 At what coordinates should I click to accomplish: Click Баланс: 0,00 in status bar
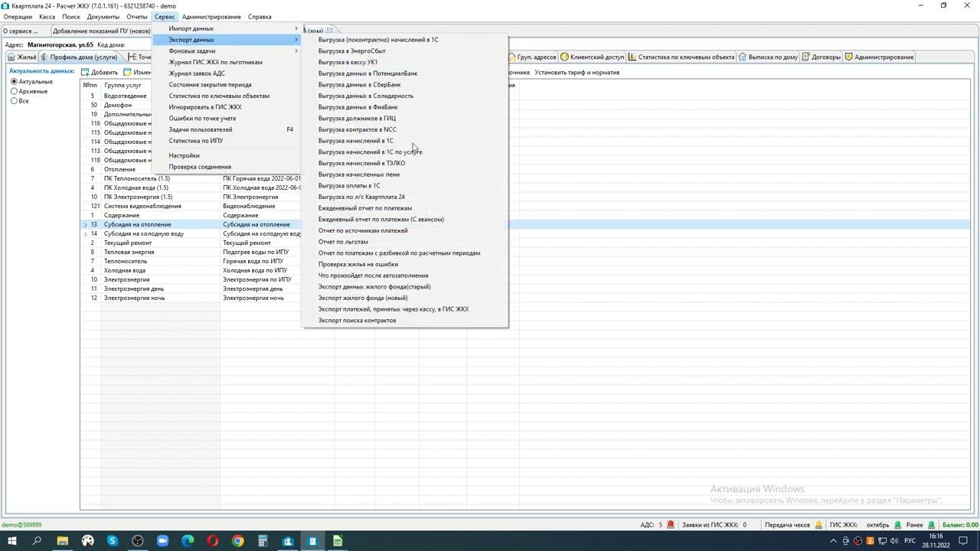click(x=960, y=525)
